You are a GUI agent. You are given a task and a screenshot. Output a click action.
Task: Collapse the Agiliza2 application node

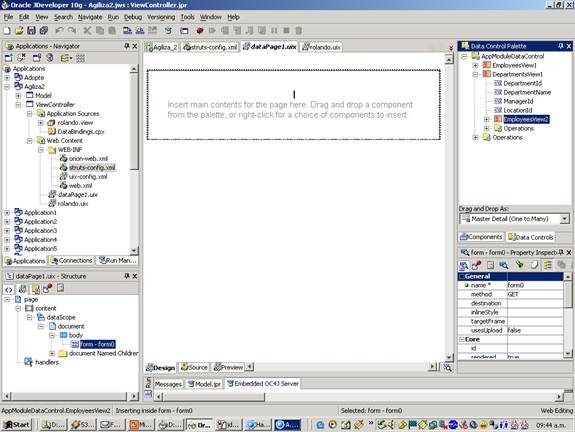coord(7,87)
